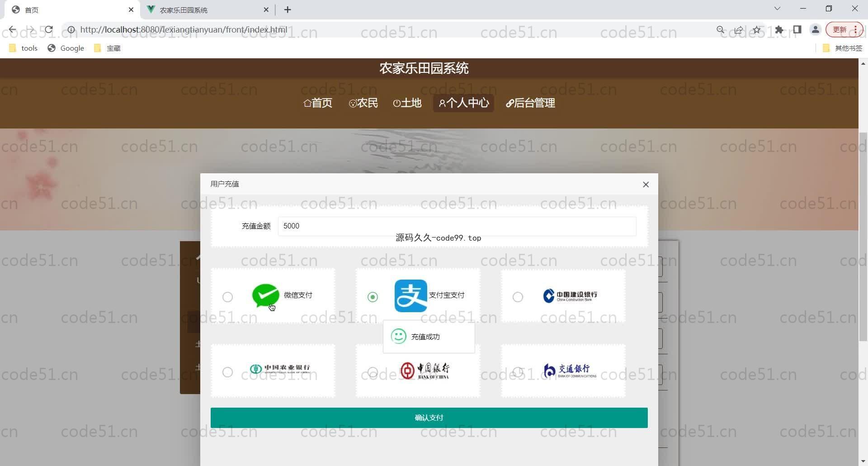Choose China Construction Bank radio button
This screenshot has width=868, height=466.
(518, 297)
